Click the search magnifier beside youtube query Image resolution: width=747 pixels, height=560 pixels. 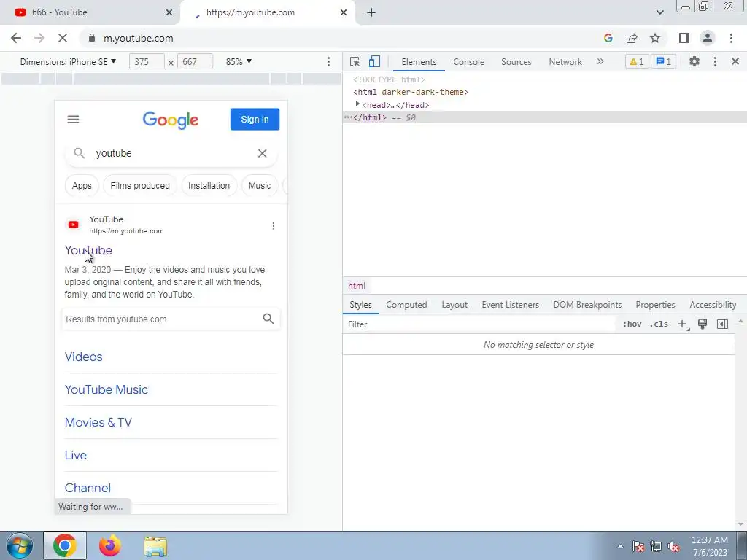pyautogui.click(x=79, y=153)
